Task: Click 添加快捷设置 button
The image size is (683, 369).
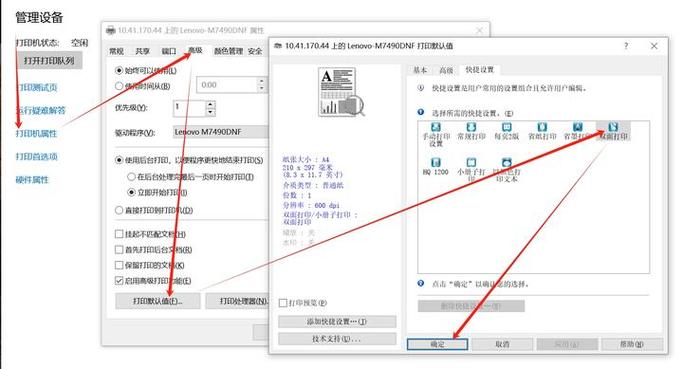Action: click(337, 322)
